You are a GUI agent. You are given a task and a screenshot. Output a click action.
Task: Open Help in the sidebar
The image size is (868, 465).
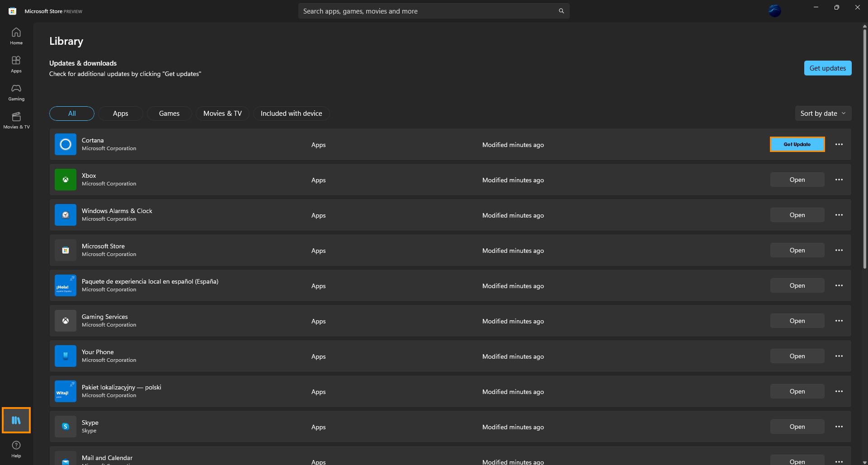tap(16, 449)
